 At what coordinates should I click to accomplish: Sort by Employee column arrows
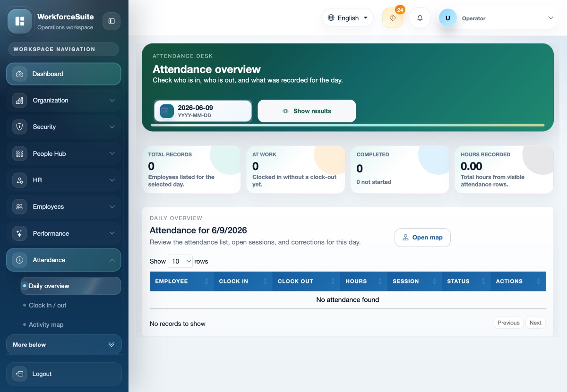pos(206,281)
